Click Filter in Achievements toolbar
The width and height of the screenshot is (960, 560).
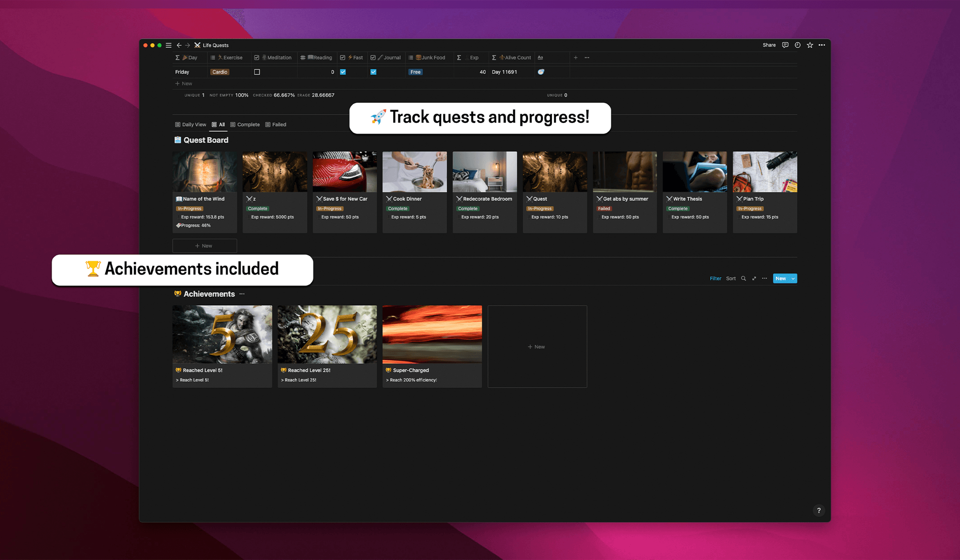coord(715,278)
